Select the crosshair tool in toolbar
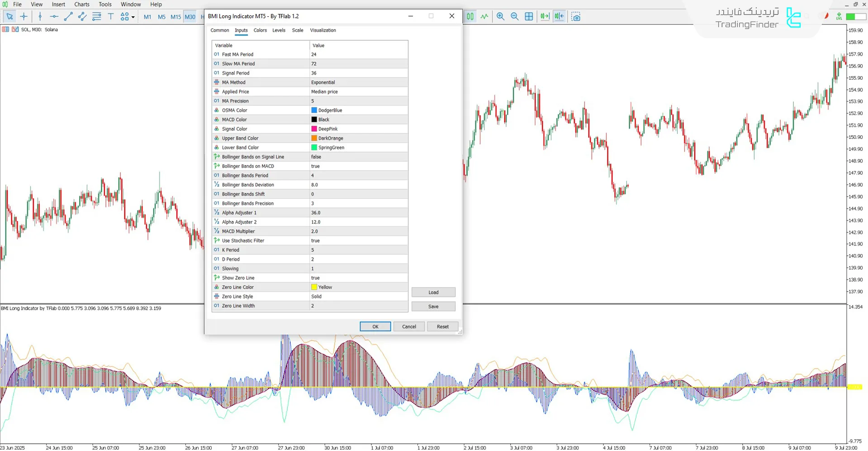This screenshot has height=451, width=868. tap(24, 17)
